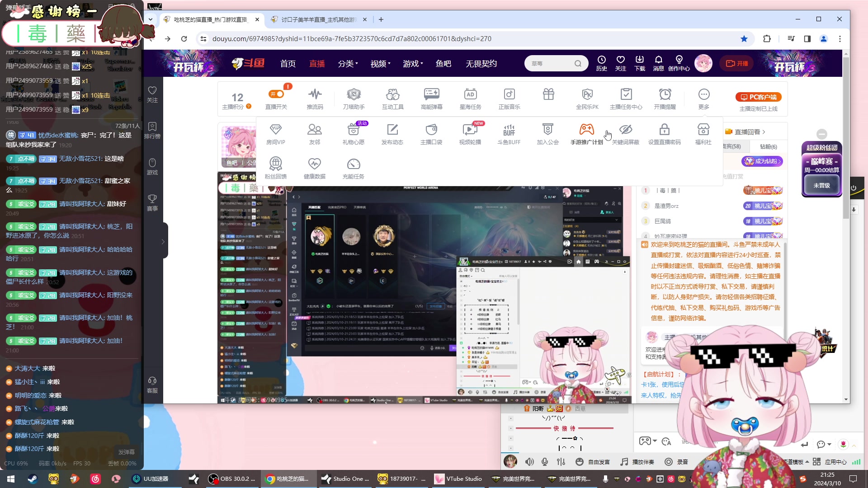Open the chat bubble dropdown in chat input

click(824, 444)
